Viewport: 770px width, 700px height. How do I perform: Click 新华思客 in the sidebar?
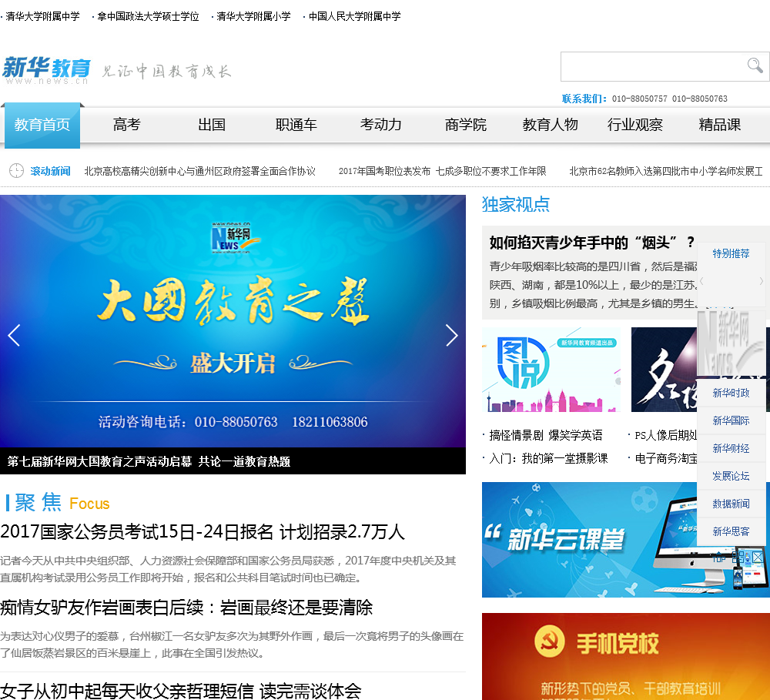[x=731, y=531]
